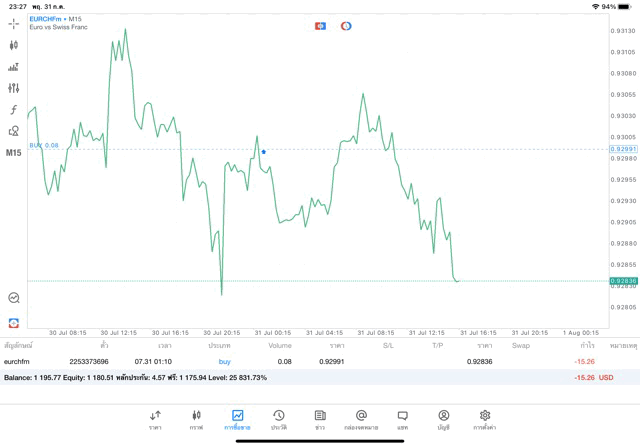This screenshot has width=640, height=447.
Task: Tap the blue-red flag icon above chart
Action: 320,25
